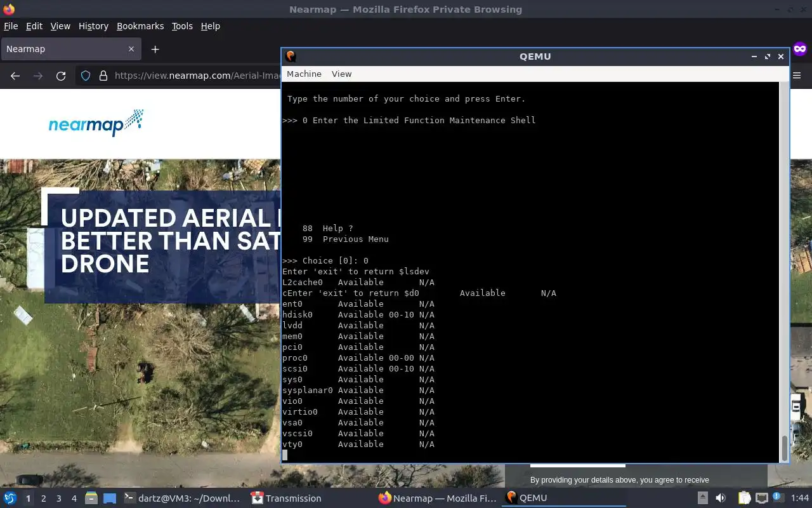Click the 'hdisk0' row in QEMU terminal

(x=358, y=314)
